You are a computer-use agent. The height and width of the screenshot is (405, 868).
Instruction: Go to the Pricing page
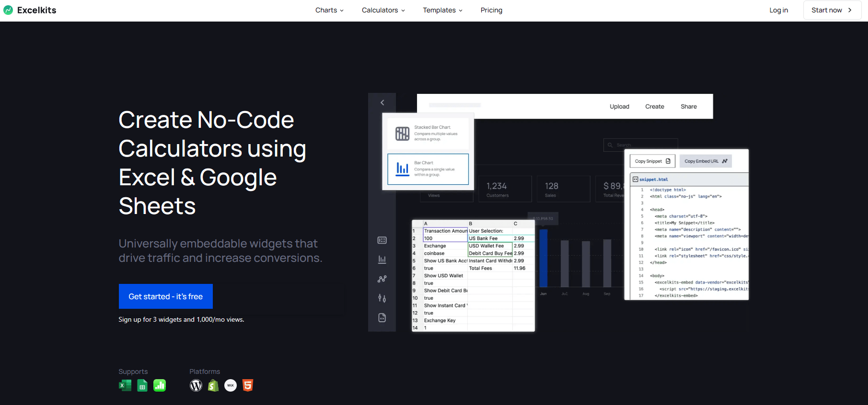click(x=491, y=10)
